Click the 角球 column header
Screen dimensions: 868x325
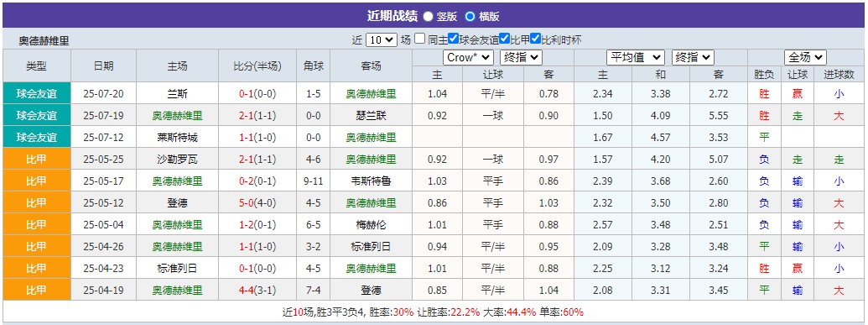(x=314, y=66)
